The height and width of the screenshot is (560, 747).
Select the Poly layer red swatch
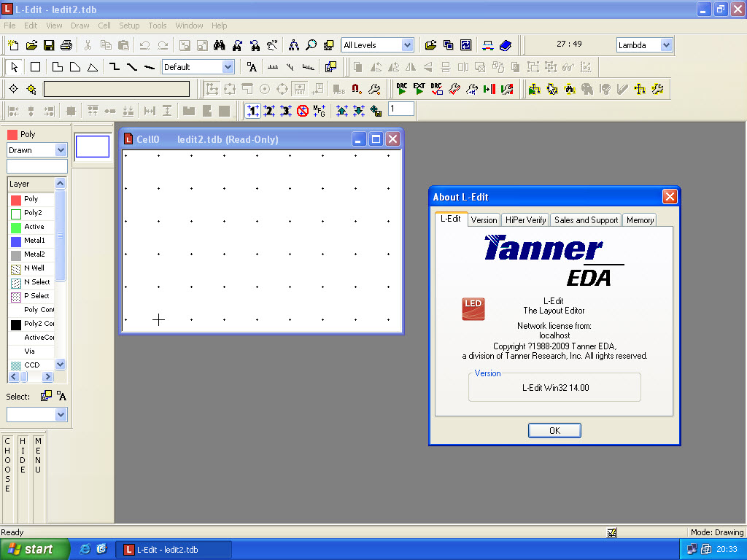pyautogui.click(x=16, y=200)
